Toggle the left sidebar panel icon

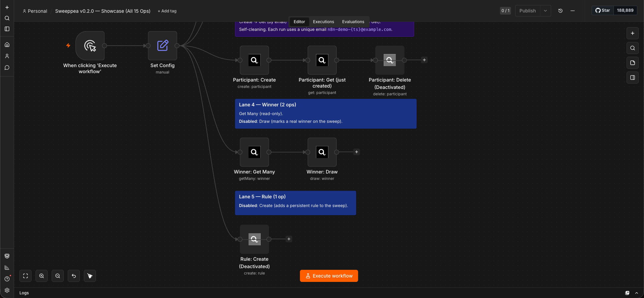coord(7,29)
